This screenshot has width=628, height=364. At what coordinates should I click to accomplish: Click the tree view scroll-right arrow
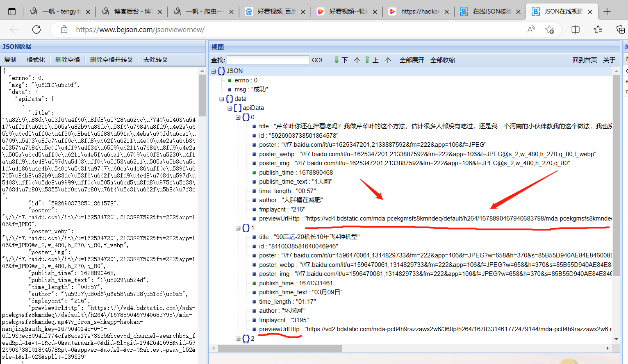click(x=608, y=348)
